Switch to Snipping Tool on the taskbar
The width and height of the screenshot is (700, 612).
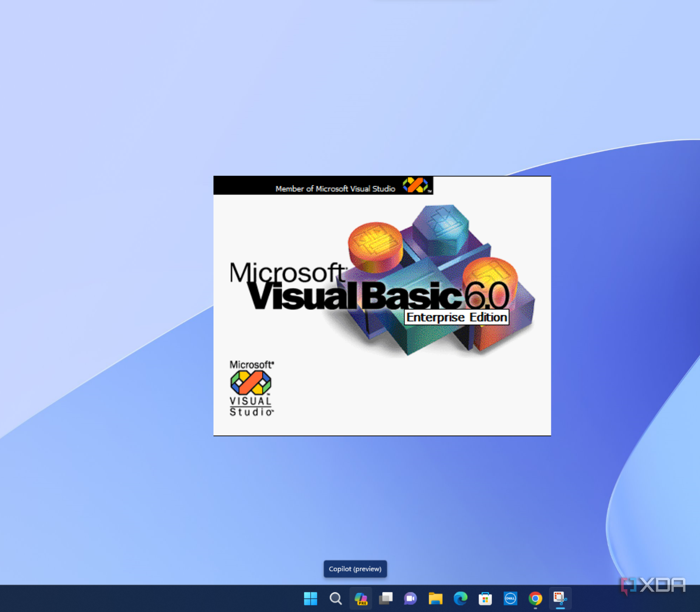point(560,598)
